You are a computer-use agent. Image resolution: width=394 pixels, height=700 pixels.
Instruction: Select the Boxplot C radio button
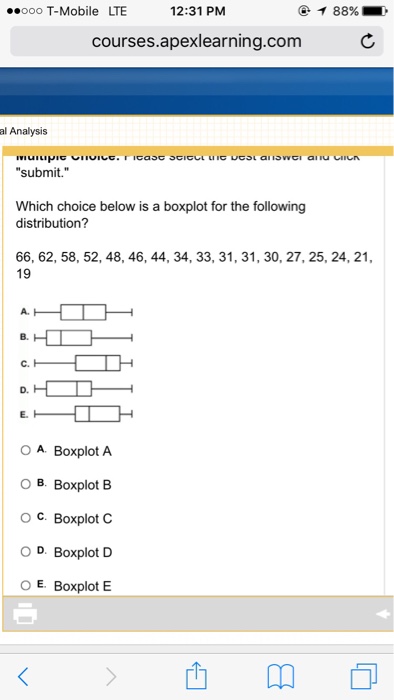(x=25, y=517)
